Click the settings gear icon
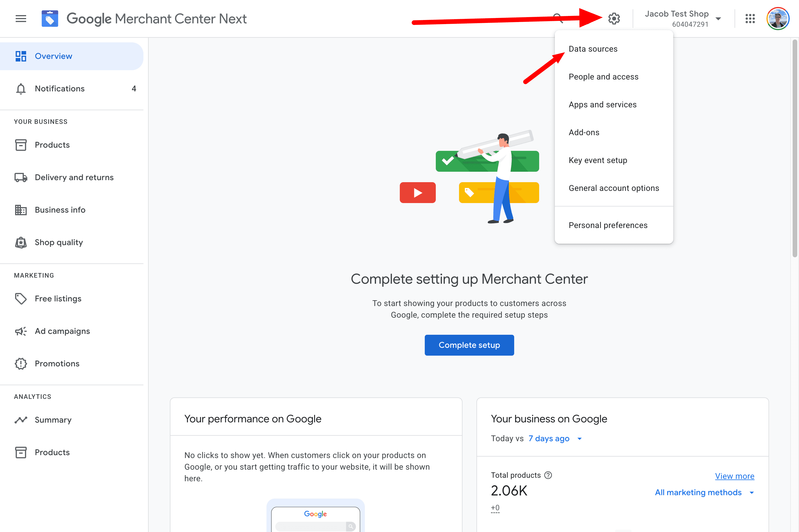 pos(614,19)
